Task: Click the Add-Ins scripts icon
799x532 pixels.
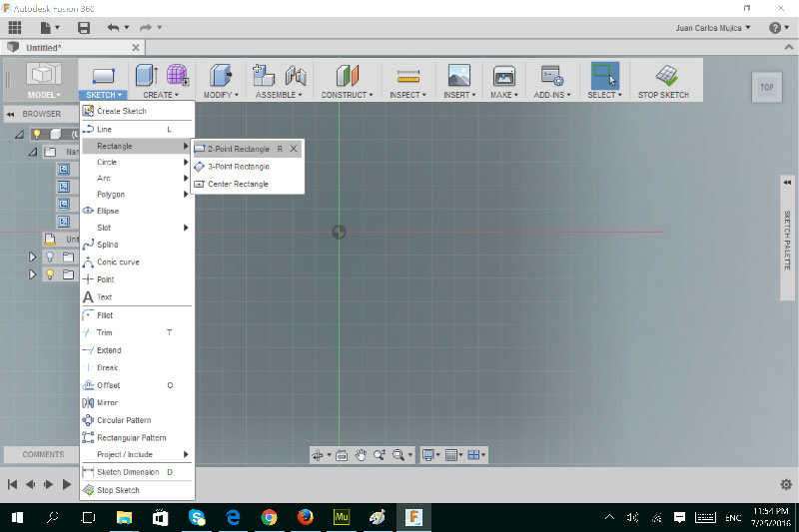Action: point(552,75)
